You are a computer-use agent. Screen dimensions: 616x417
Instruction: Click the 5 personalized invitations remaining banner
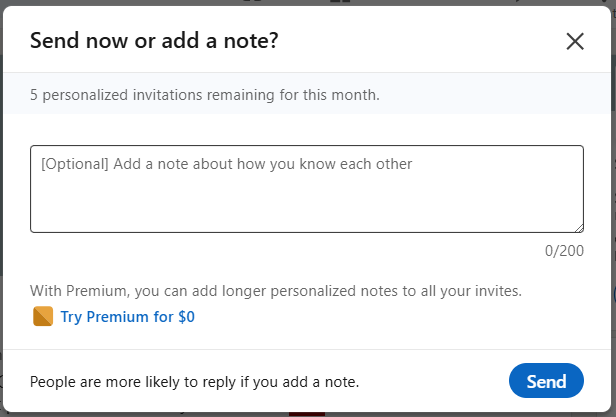pos(306,94)
